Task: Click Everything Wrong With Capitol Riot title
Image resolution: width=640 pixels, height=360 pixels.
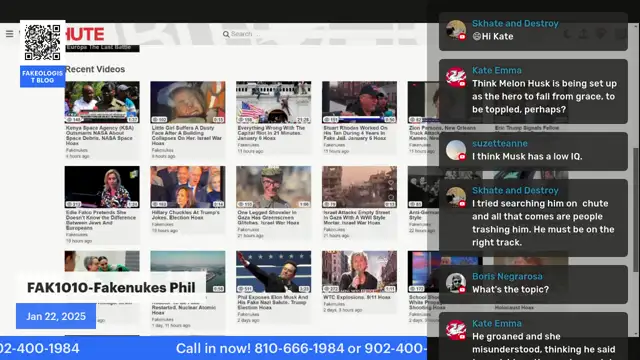Action: [271, 133]
